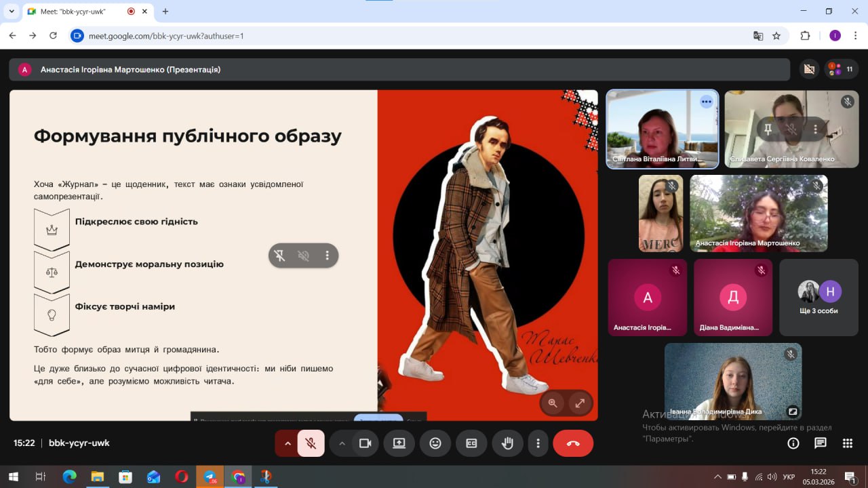The height and width of the screenshot is (488, 868).
Task: Open audio settings chevron beside the microphone
Action: 288,443
